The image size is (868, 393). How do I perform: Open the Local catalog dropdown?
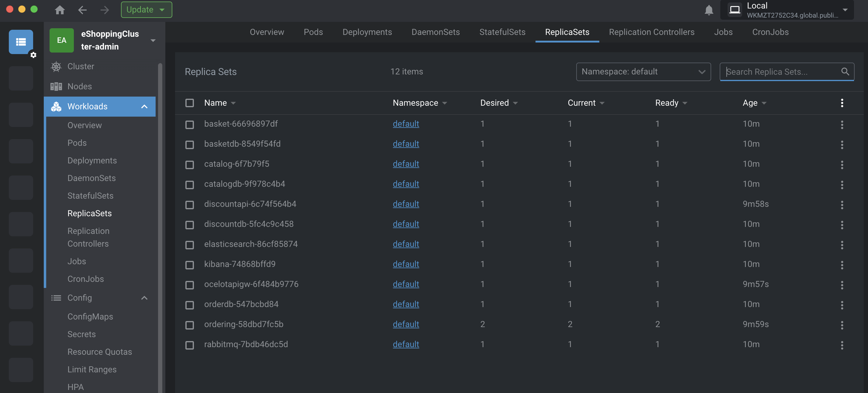787,10
